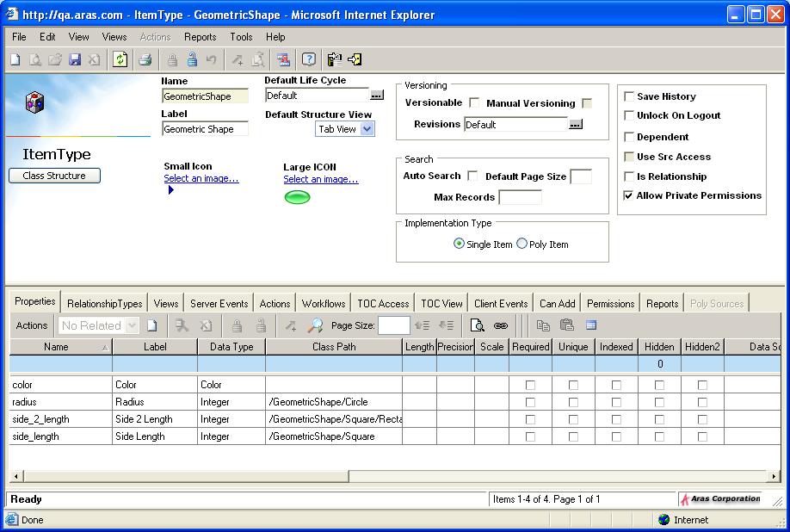Click the Paste clipboard icon in grid toolbar
This screenshot has width=790, height=532.
[567, 325]
